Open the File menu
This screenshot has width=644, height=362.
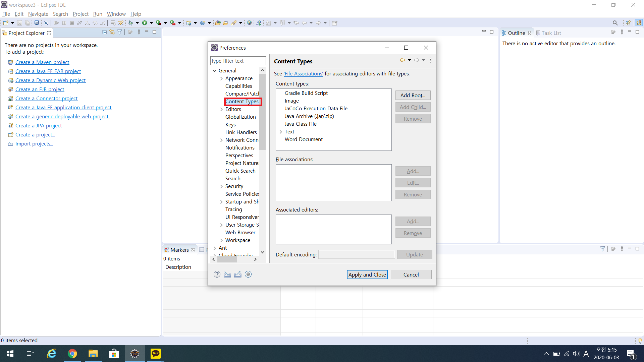pyautogui.click(x=6, y=14)
